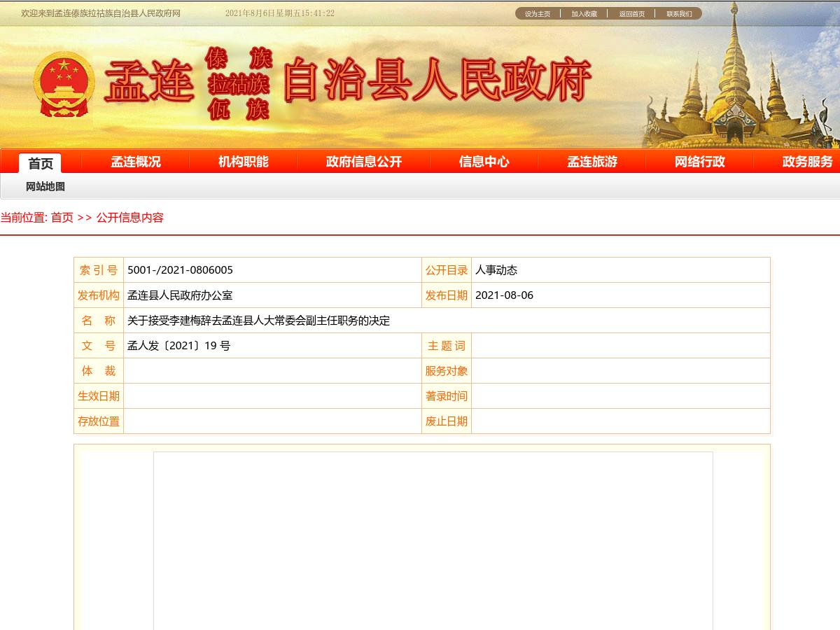This screenshot has height=630, width=840.
Task: Open the 机构职能 navigation menu item
Action: [242, 162]
